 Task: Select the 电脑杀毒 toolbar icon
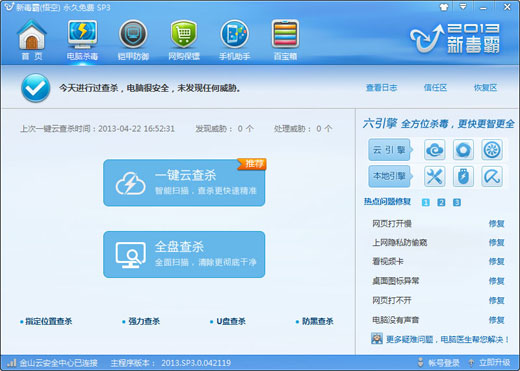[x=82, y=39]
